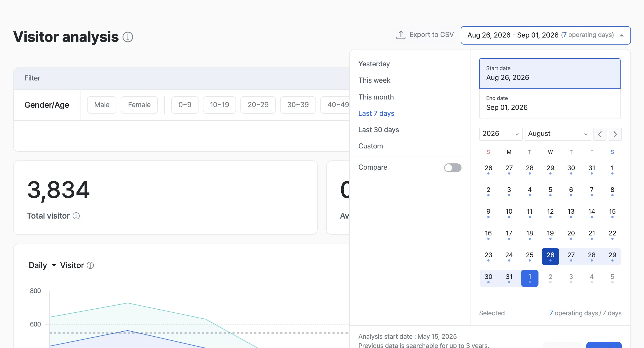This screenshot has height=348, width=644.
Task: Select the Last 7 days preset
Action: click(376, 114)
